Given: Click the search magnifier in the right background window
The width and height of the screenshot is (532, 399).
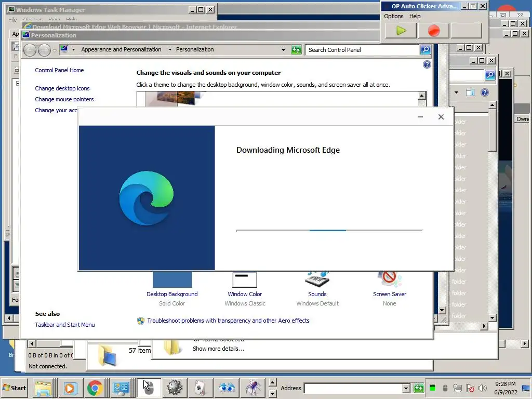Looking at the screenshot, I should pos(490,75).
